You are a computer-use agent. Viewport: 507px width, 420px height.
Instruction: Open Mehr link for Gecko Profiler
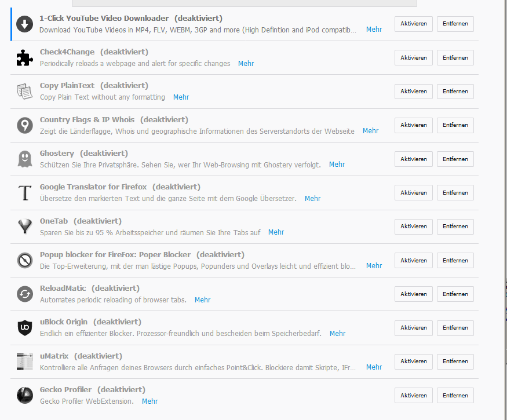(x=149, y=401)
